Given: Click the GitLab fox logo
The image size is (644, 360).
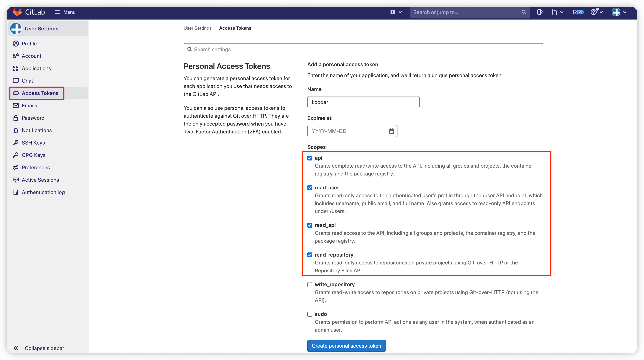Looking at the screenshot, I should pos(17,12).
